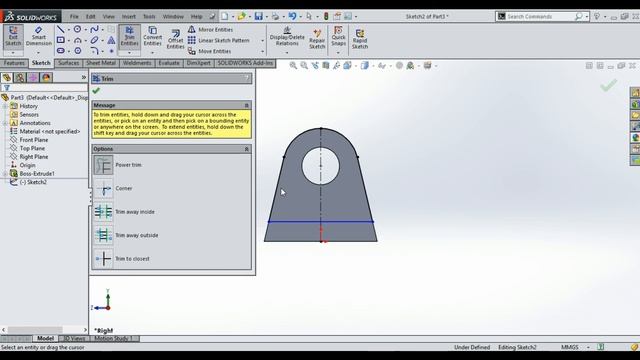Click the Linear Sketch Pattern command
The width and height of the screenshot is (640, 360).
coord(219,40)
